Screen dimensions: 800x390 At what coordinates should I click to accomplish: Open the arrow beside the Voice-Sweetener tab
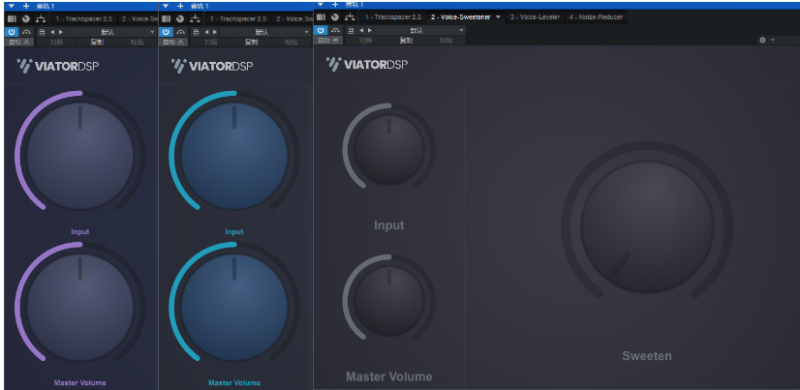tap(498, 17)
